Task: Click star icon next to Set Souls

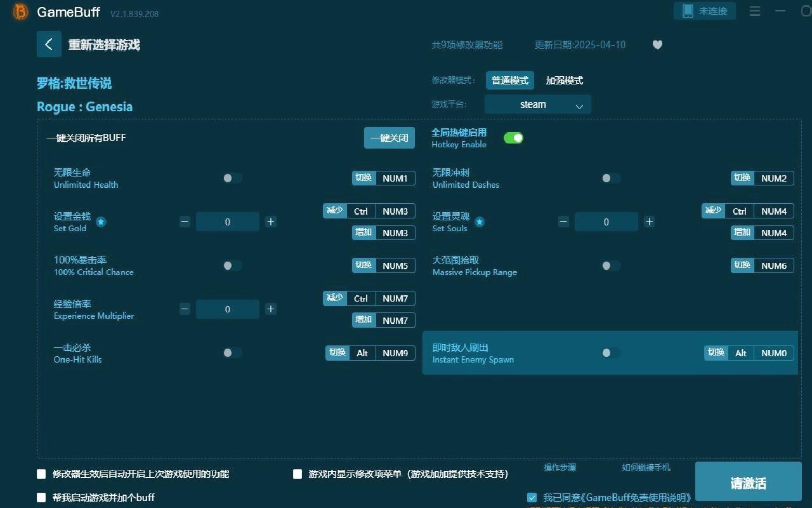Action: [480, 222]
